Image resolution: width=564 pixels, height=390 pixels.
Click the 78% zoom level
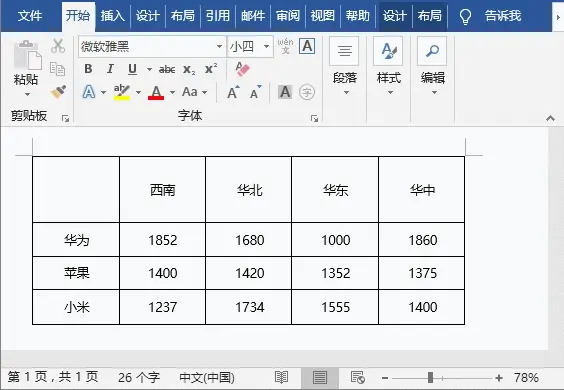526,378
